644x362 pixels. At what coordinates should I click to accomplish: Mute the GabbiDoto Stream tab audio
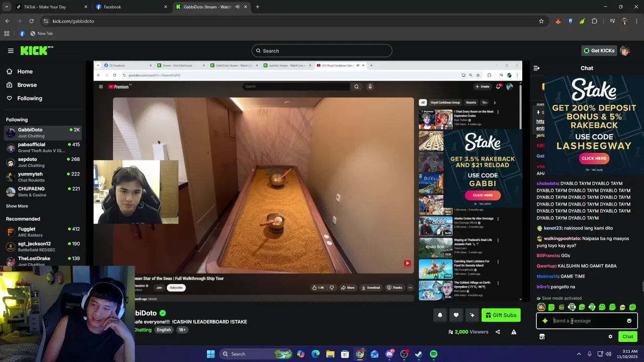tap(237, 7)
